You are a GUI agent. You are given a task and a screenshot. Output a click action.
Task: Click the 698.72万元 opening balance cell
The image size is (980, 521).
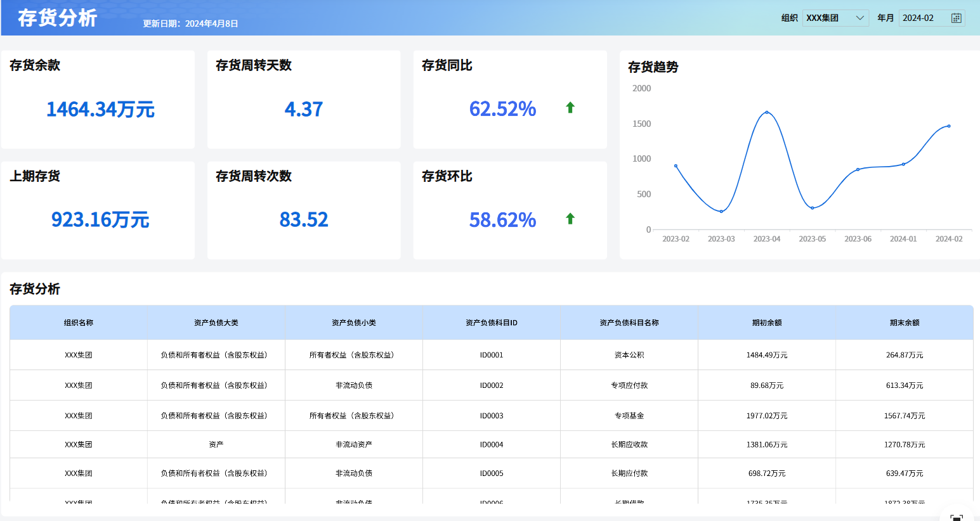click(x=767, y=473)
